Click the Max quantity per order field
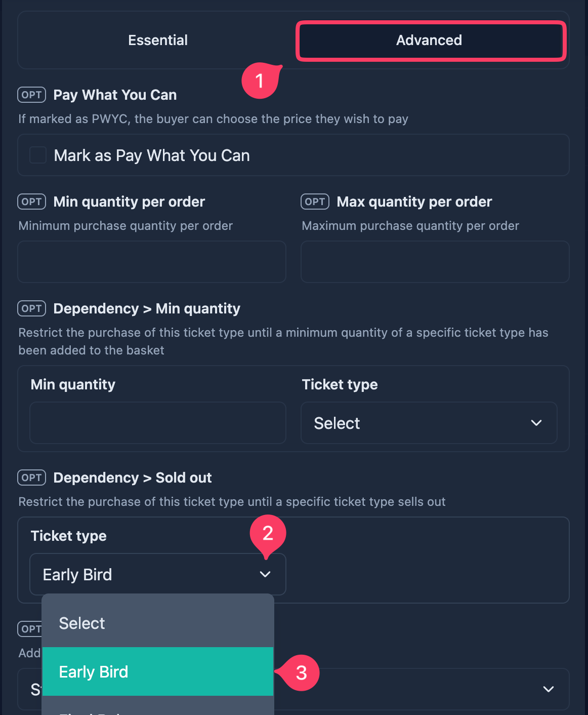The height and width of the screenshot is (715, 588). pyautogui.click(x=435, y=262)
